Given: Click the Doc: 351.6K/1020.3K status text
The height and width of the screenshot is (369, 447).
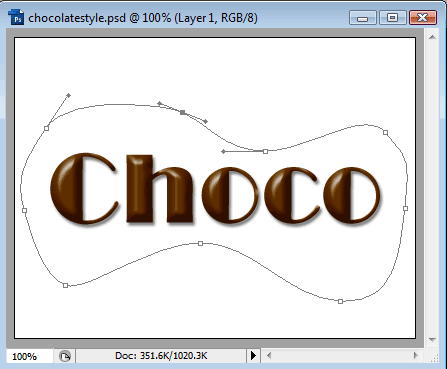Looking at the screenshot, I should 161,356.
